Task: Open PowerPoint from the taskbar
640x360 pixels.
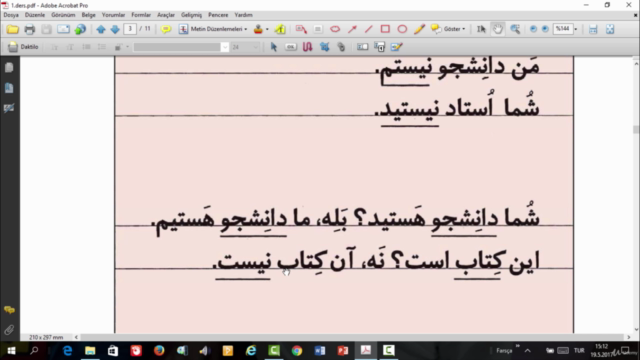Action: point(343,351)
